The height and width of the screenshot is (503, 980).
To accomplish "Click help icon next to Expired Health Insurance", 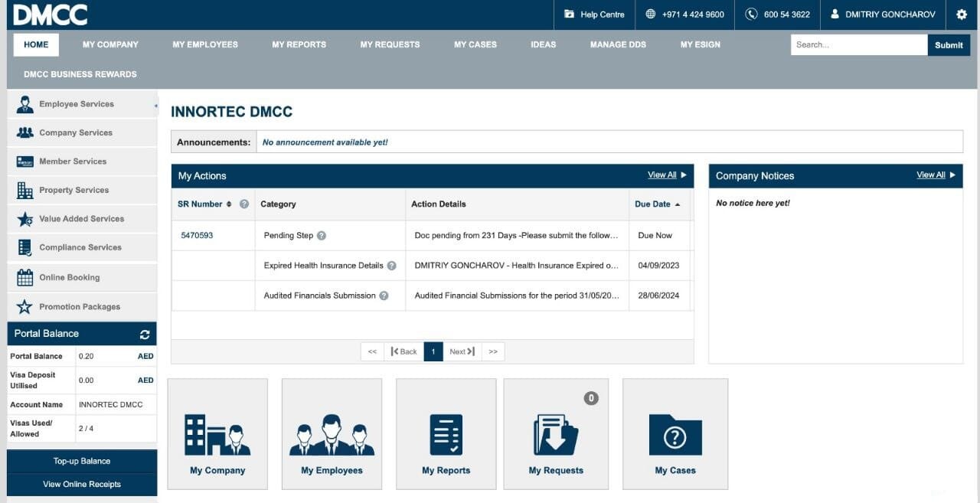I will [391, 266].
